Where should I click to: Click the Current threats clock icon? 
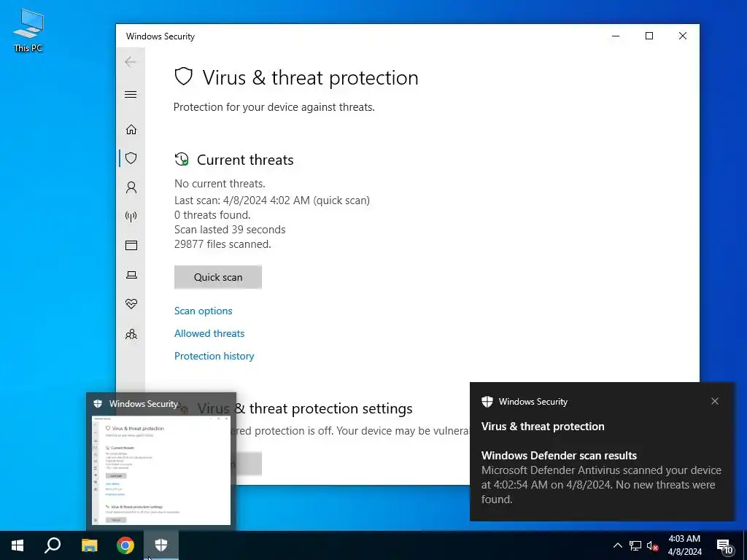click(182, 159)
